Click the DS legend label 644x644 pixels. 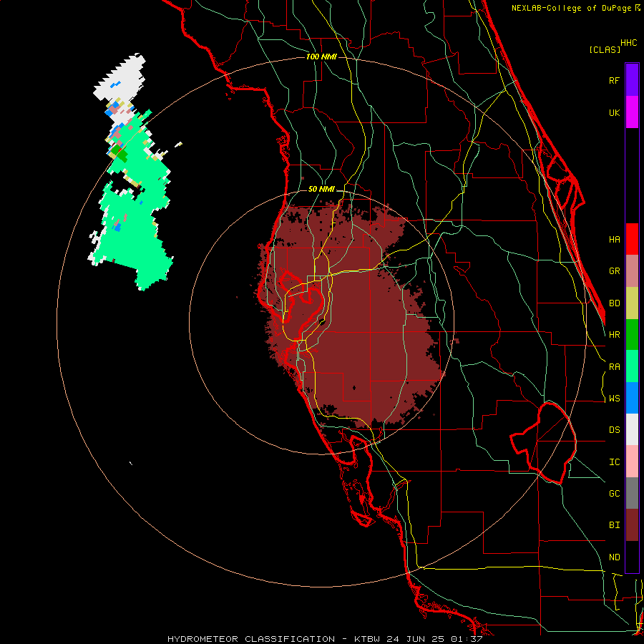(x=615, y=430)
